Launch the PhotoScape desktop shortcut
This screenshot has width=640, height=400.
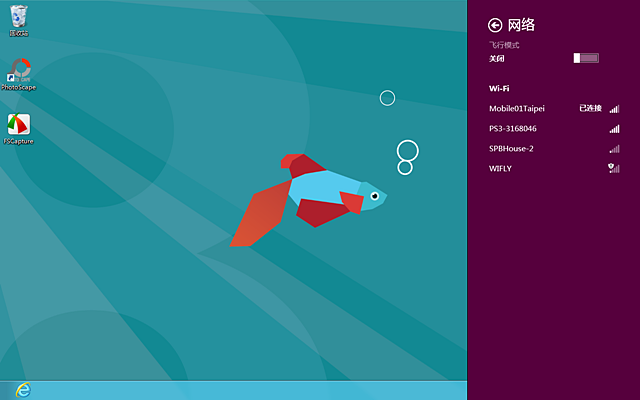click(x=19, y=74)
